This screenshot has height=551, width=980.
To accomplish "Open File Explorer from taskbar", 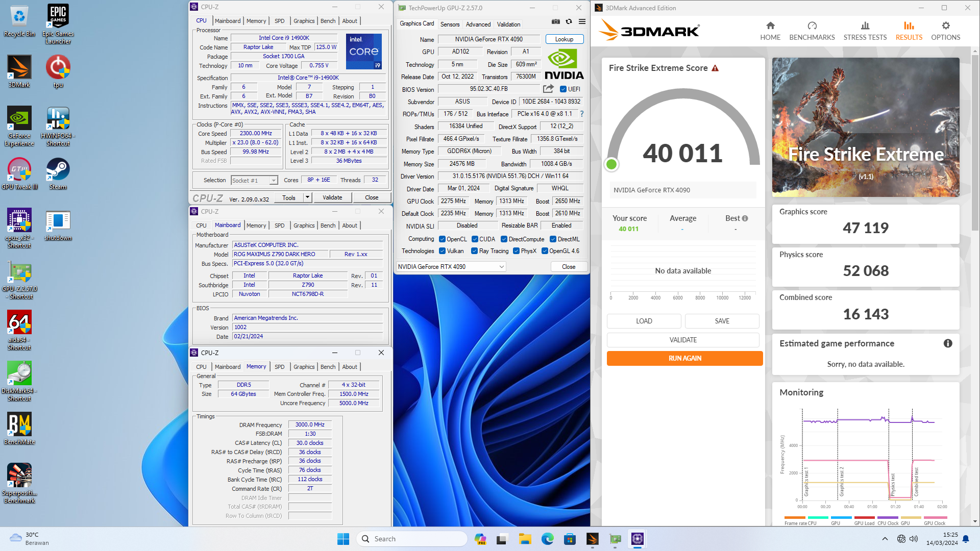I will click(525, 539).
